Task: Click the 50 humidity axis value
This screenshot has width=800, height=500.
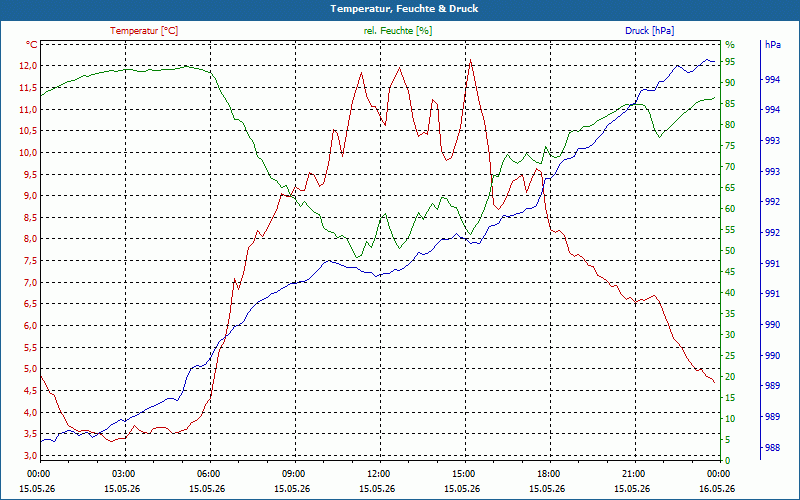Action: pyautogui.click(x=730, y=251)
